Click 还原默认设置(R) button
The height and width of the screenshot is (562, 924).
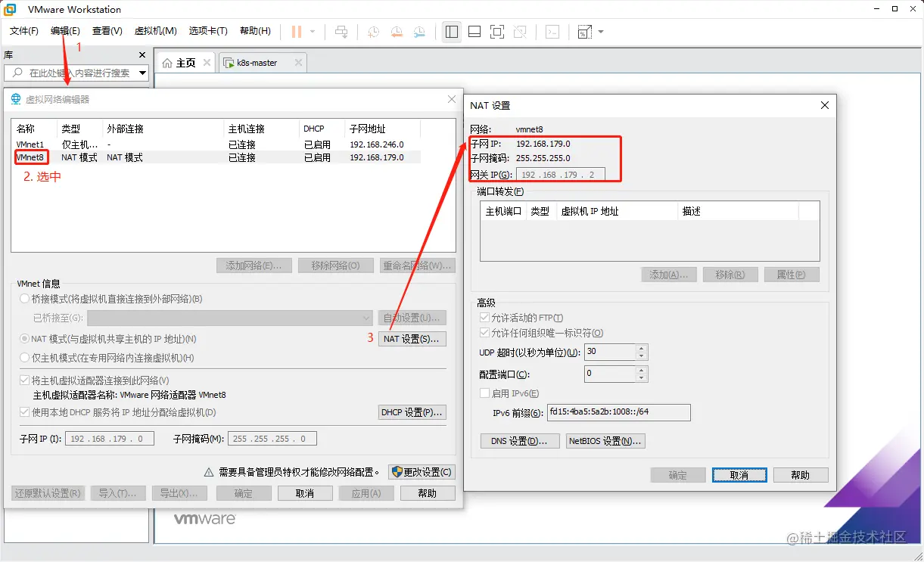[x=48, y=493]
